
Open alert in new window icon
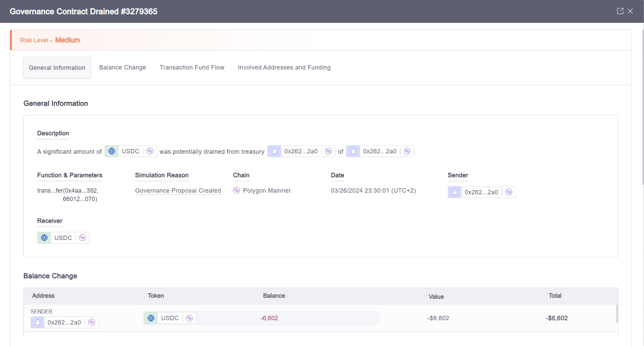(x=620, y=11)
